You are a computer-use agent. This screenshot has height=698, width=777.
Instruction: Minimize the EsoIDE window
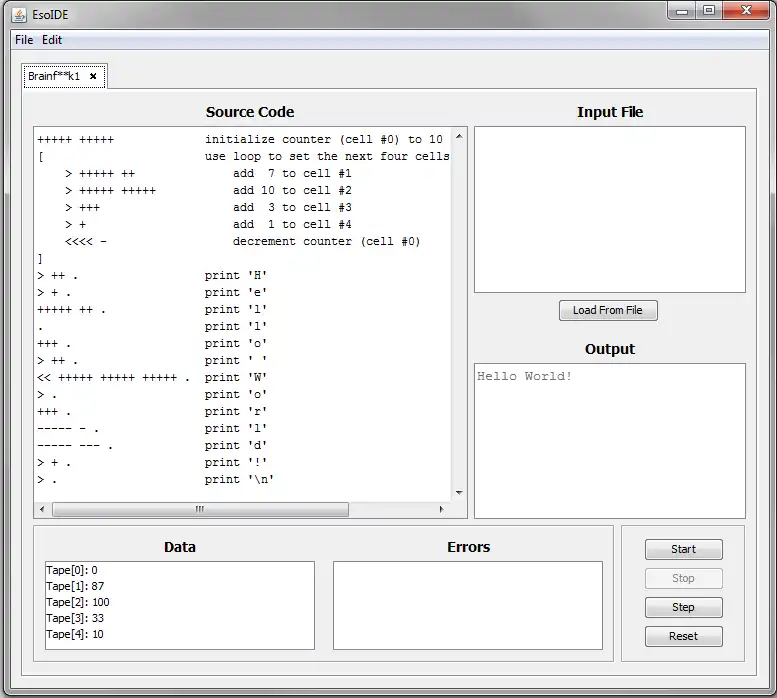point(682,11)
